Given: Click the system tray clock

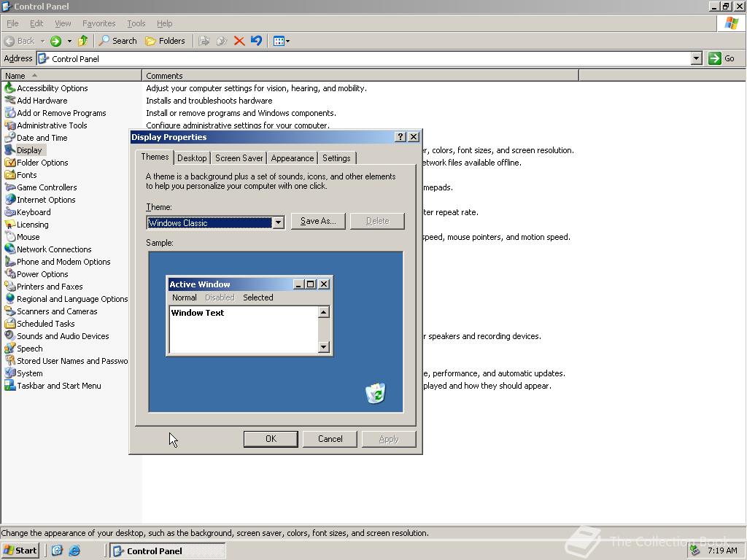Looking at the screenshot, I should coord(722,551).
